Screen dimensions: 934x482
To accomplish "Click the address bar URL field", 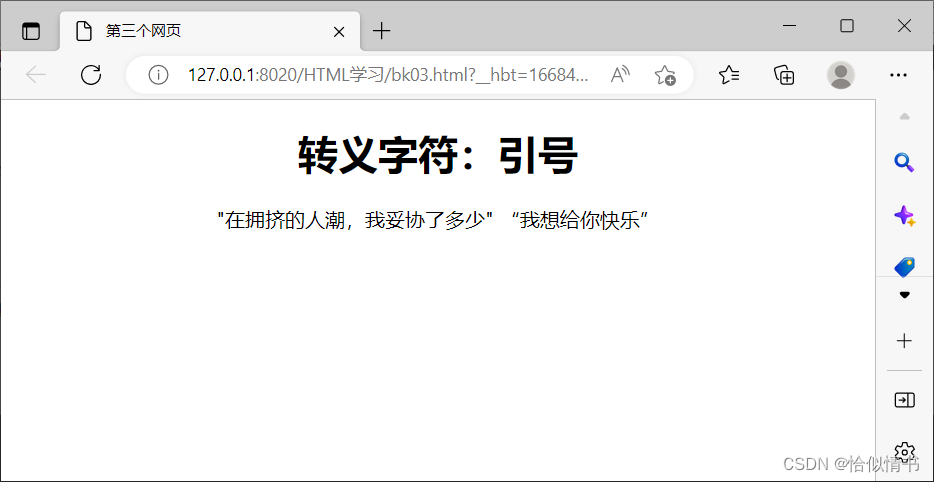I will pyautogui.click(x=390, y=75).
